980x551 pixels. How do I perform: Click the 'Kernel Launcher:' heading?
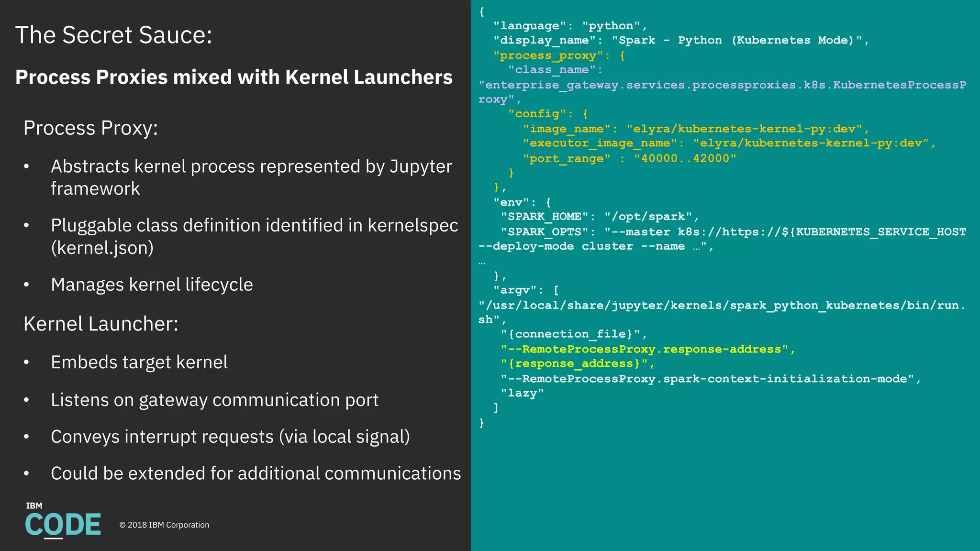(101, 324)
